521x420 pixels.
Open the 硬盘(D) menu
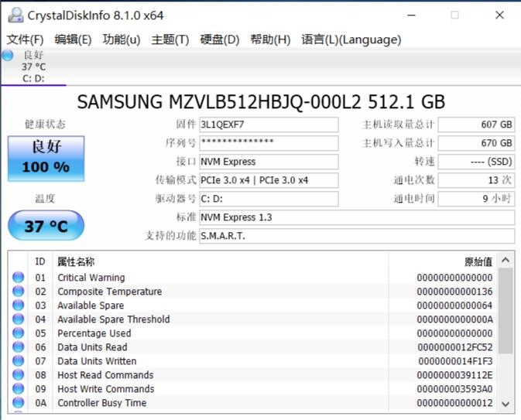(x=220, y=39)
